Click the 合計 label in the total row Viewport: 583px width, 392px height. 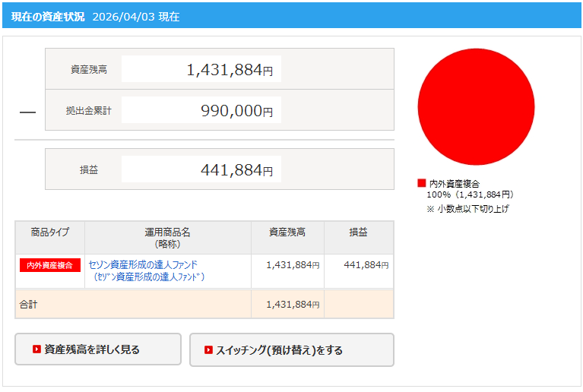click(28, 304)
